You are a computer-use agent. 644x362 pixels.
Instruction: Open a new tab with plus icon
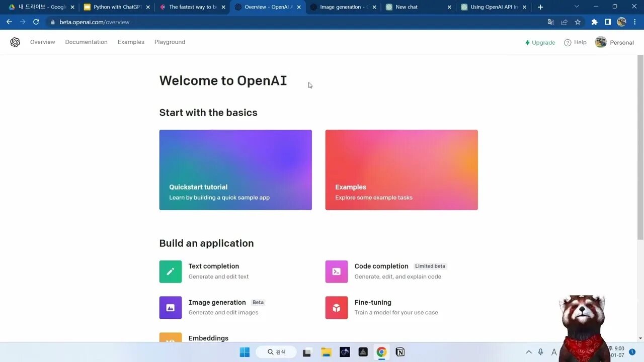540,7
